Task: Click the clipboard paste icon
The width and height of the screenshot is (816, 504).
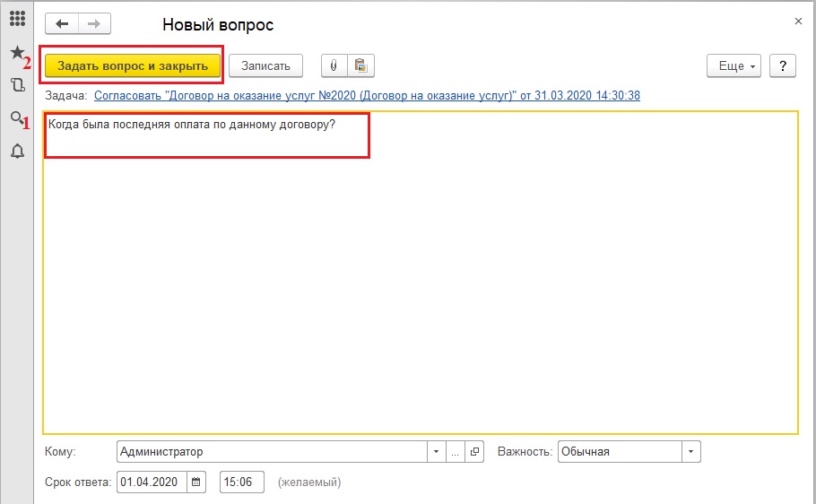Action: tap(360, 65)
